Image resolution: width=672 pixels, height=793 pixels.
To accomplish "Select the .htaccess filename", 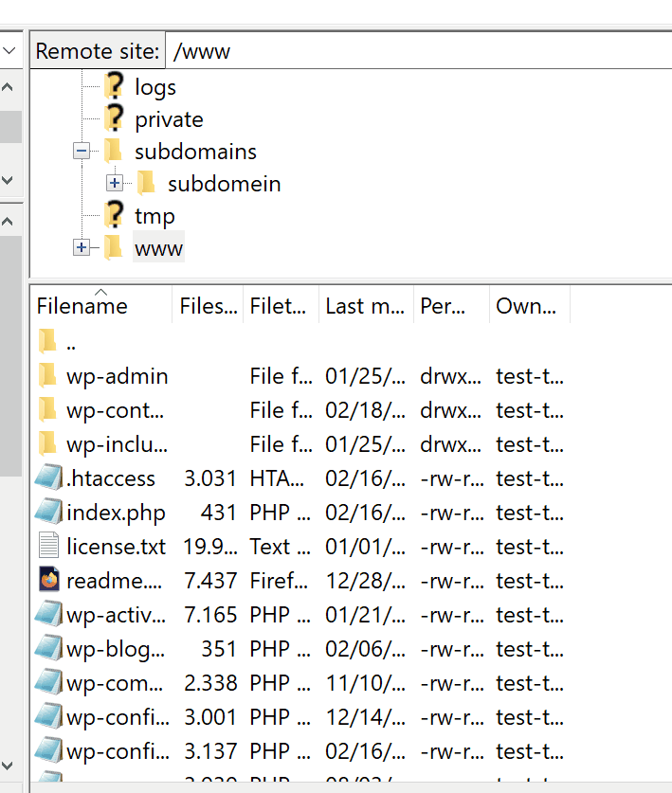I will pyautogui.click(x=111, y=478).
